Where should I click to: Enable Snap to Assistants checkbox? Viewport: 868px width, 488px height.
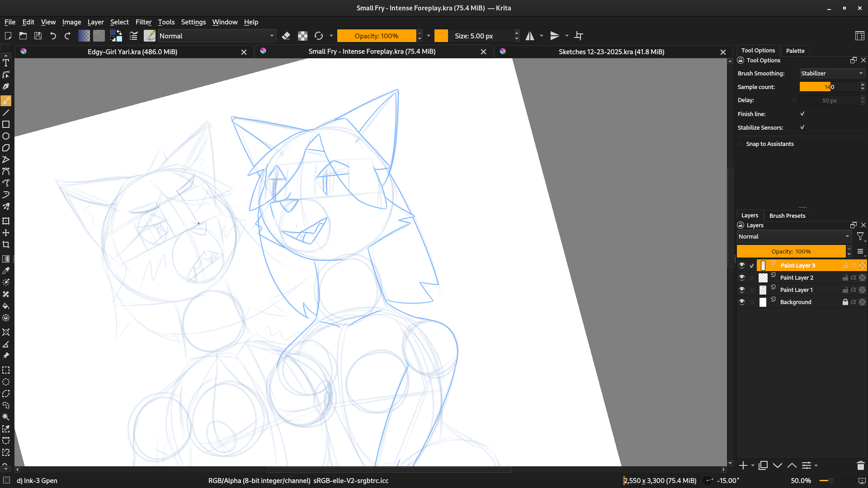(741, 144)
